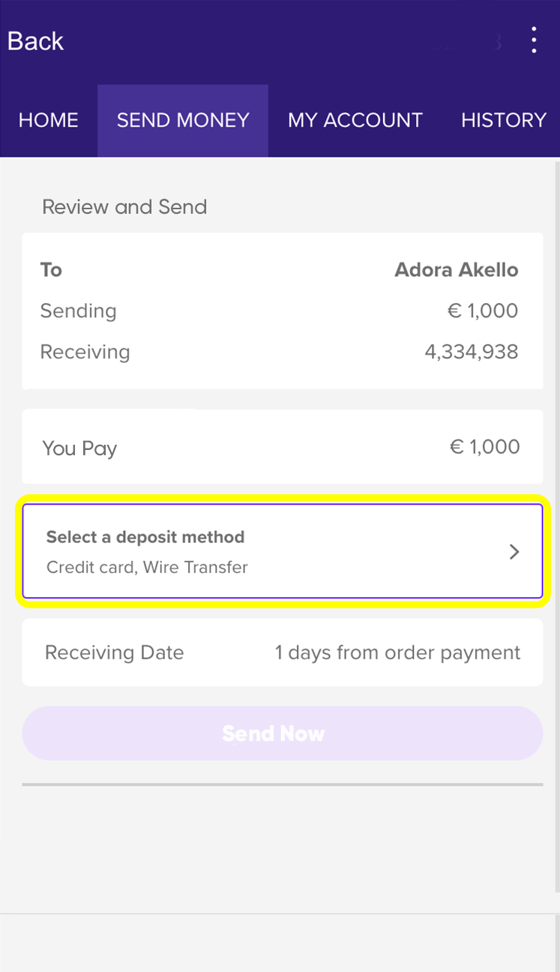The height and width of the screenshot is (972, 560).
Task: Click the You Pay amount
Action: pyautogui.click(x=484, y=447)
